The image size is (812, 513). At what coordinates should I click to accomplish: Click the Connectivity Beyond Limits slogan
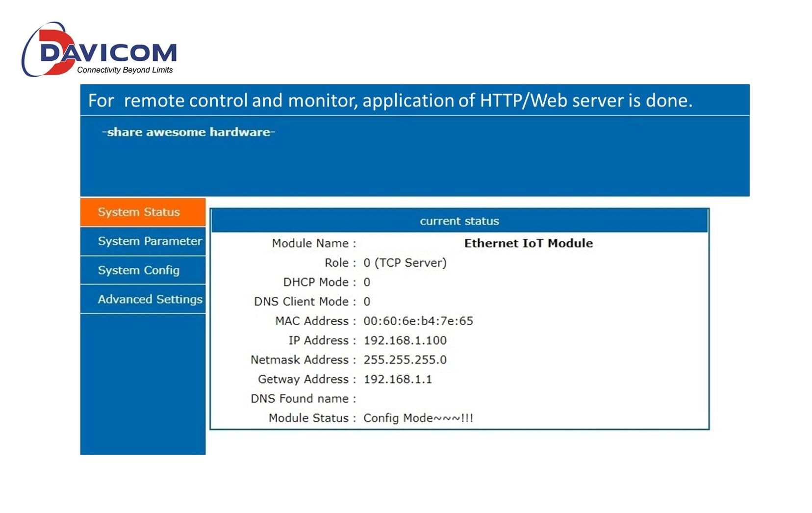125,70
